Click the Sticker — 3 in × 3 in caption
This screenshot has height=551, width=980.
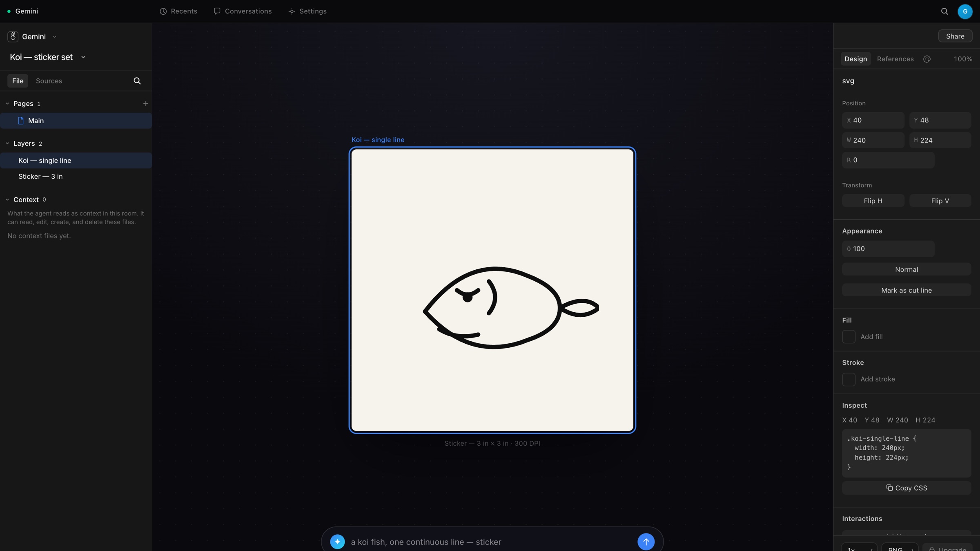492,443
